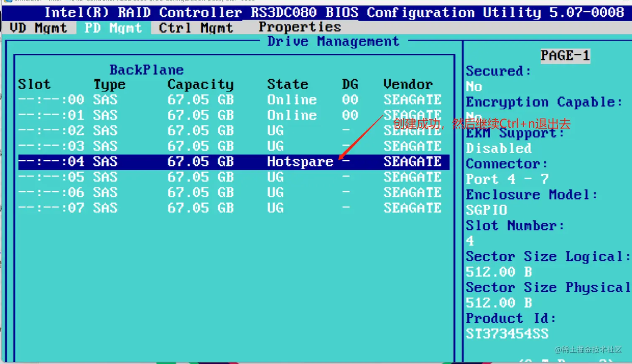Click the DG 00 value of slot 00
632x364 pixels.
[350, 100]
